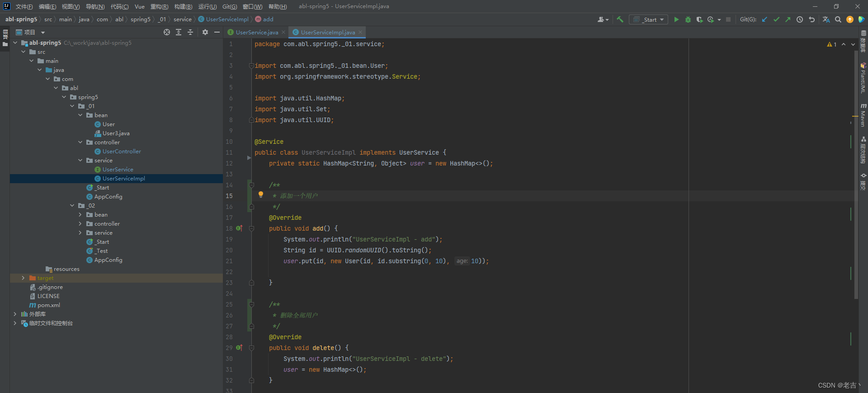Expand the service package under _02

[x=80, y=232]
